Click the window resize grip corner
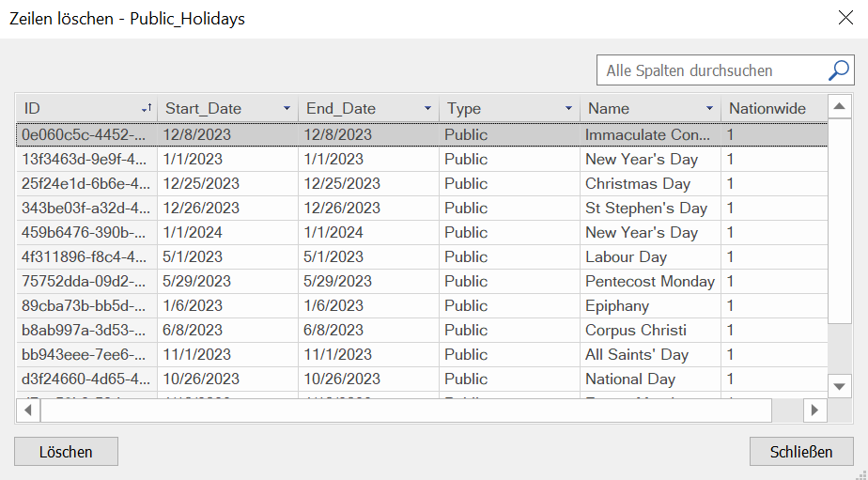Viewport: 868px width, 480px height. 860,473
